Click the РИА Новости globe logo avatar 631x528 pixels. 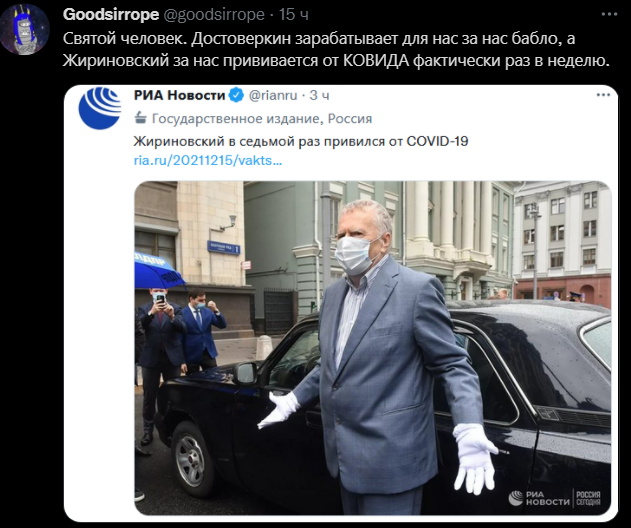[100, 108]
